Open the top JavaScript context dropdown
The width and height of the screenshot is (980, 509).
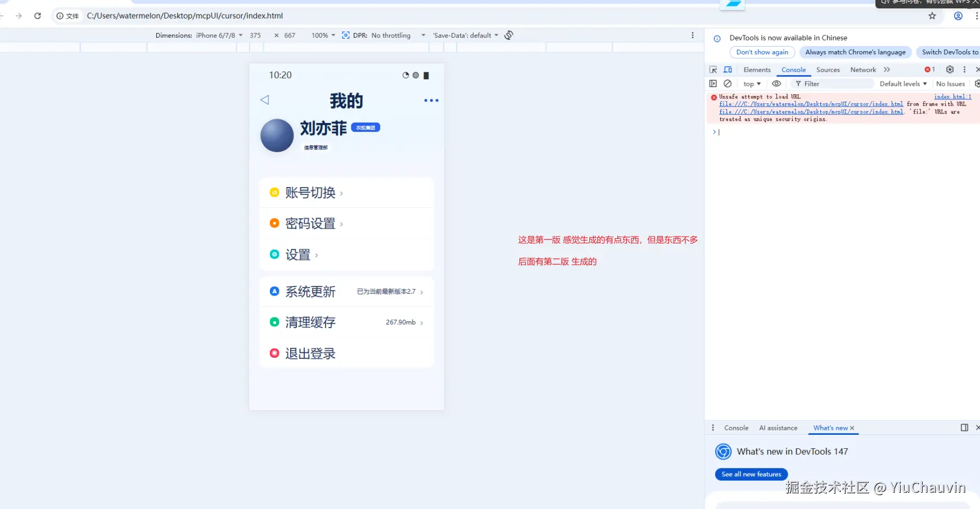[752, 84]
